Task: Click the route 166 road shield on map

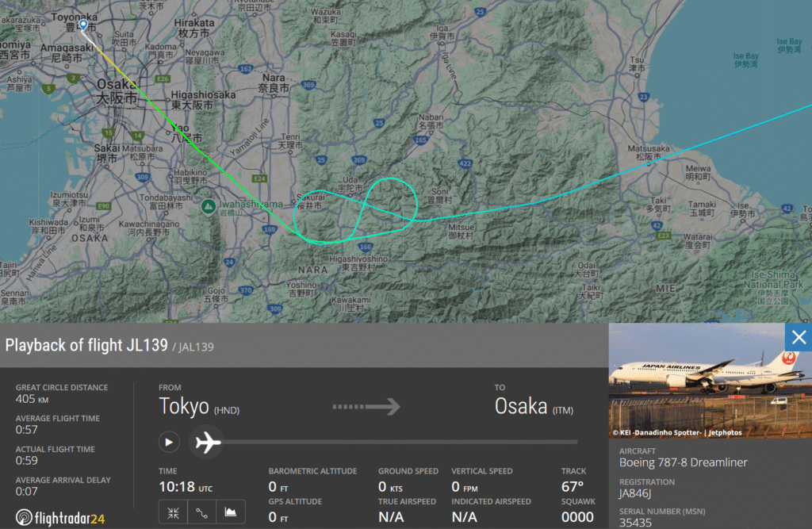Action: pyautogui.click(x=366, y=247)
